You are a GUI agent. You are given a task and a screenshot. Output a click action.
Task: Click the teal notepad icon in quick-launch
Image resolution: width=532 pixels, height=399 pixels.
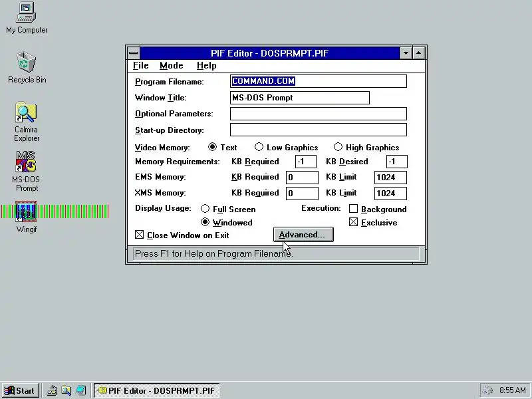coord(80,391)
